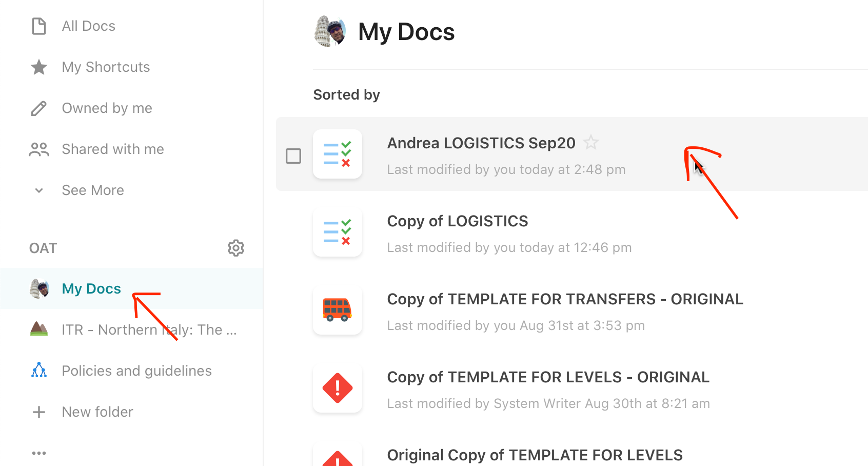
Task: Star the Andrea LOGISTICS Sep20 doc
Action: click(591, 142)
